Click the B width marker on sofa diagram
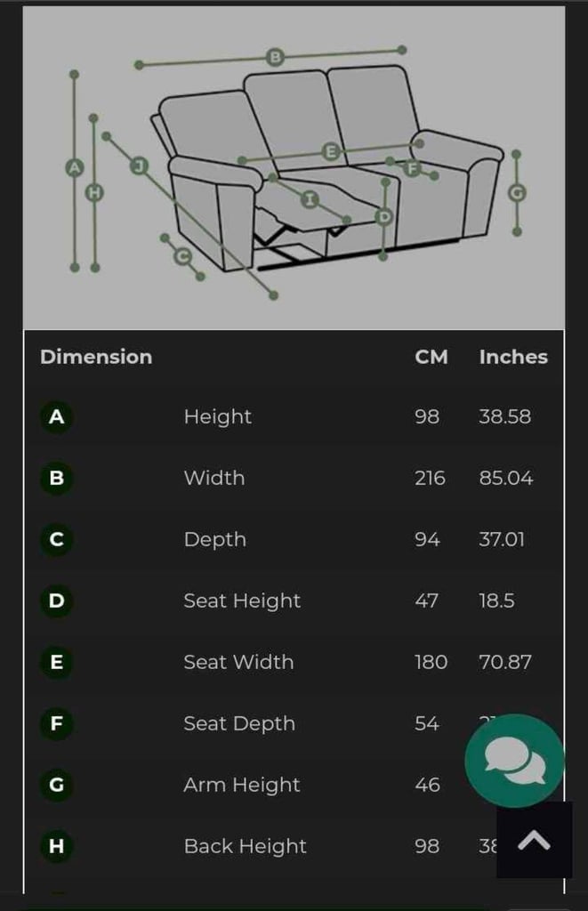 click(276, 57)
